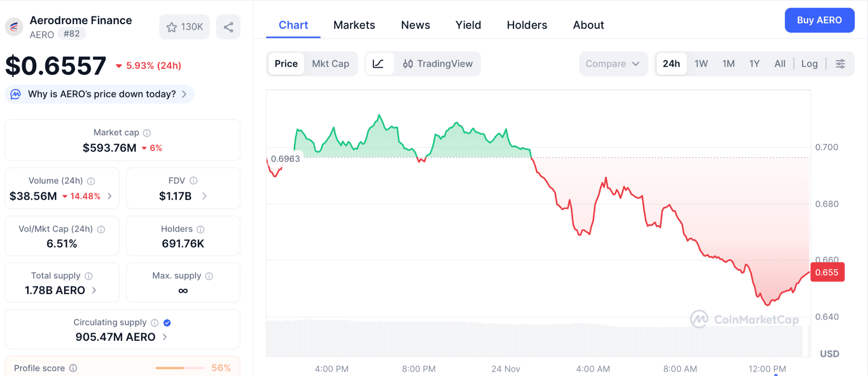Viewport: 868px width, 376px height.
Task: Click info icon next to Holders
Action: (200, 229)
